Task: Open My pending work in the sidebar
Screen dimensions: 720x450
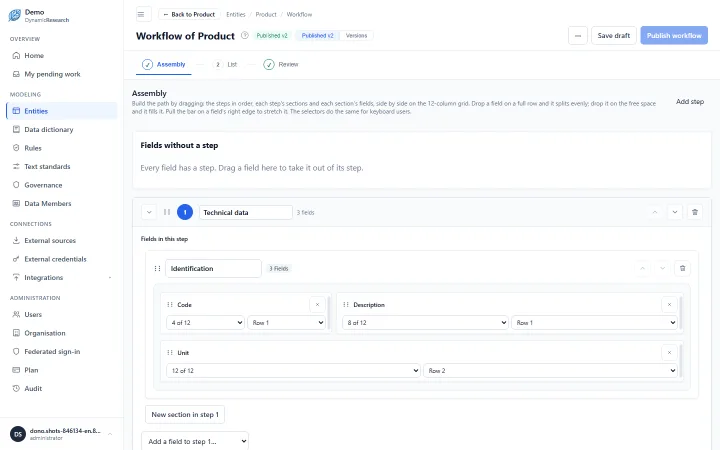Action: click(62, 74)
